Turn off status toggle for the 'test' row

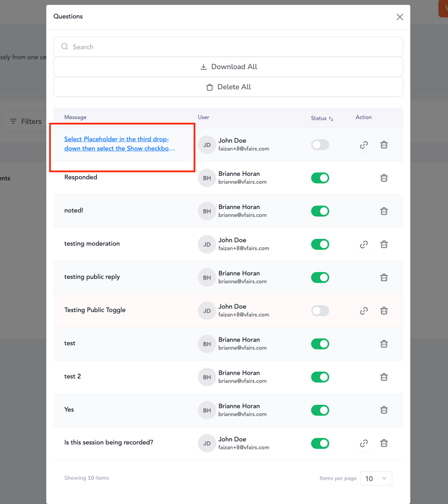(x=320, y=344)
